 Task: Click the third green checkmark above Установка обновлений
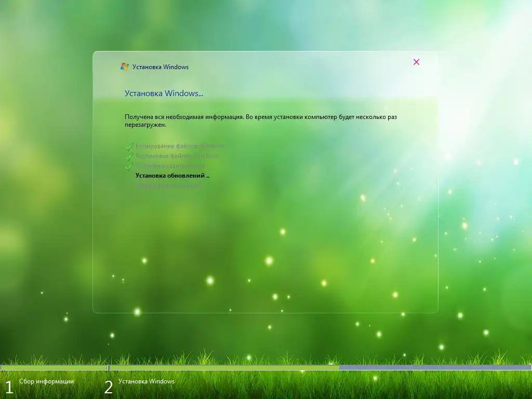pyautogui.click(x=129, y=166)
